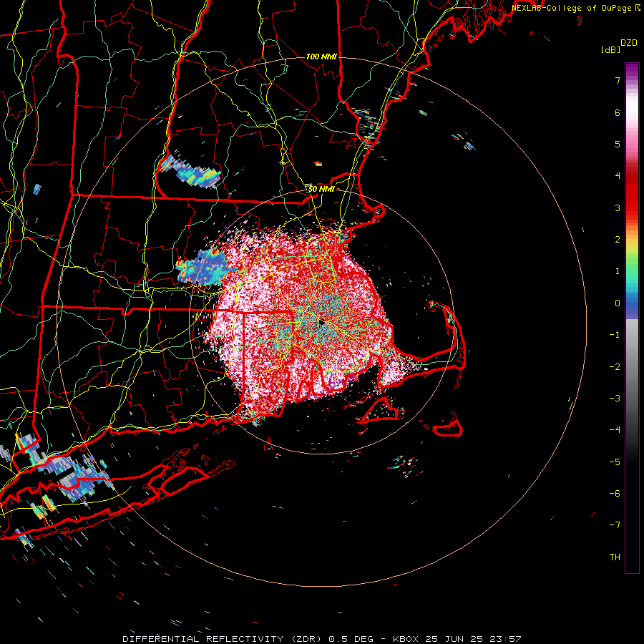This screenshot has width=644, height=644.
Task: Click the -2 value on color scale
Action: 615,366
